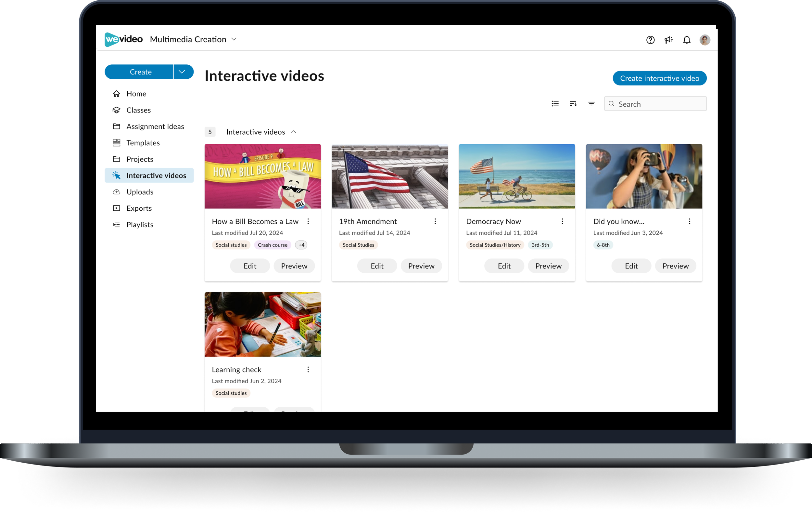812x512 pixels.
Task: Open Playlists in the sidebar
Action: click(x=140, y=225)
